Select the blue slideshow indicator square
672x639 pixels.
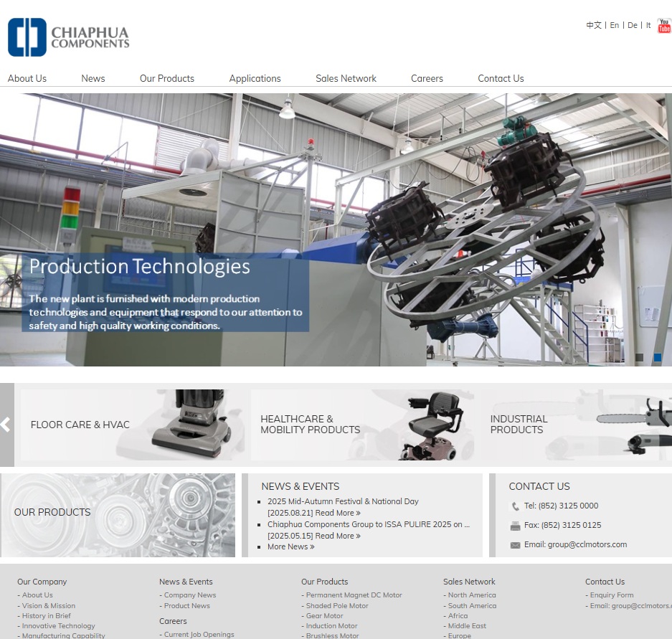[x=657, y=357]
